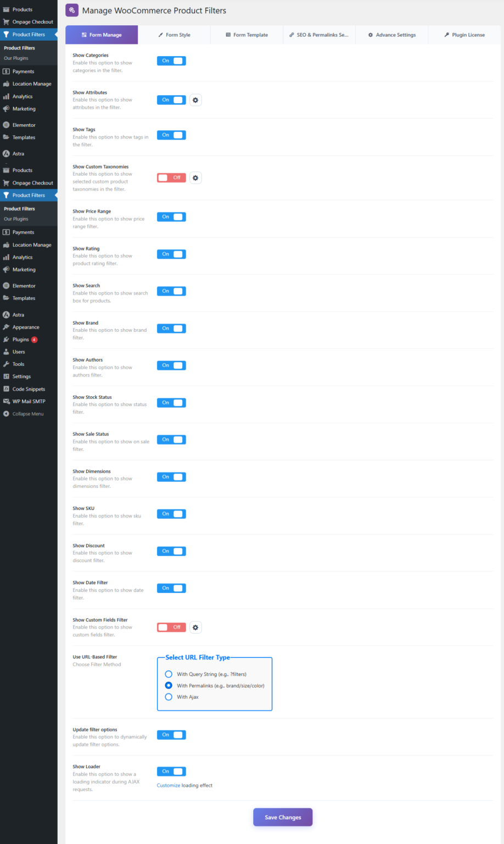Click the Plugins icon in the sidebar

7,340
